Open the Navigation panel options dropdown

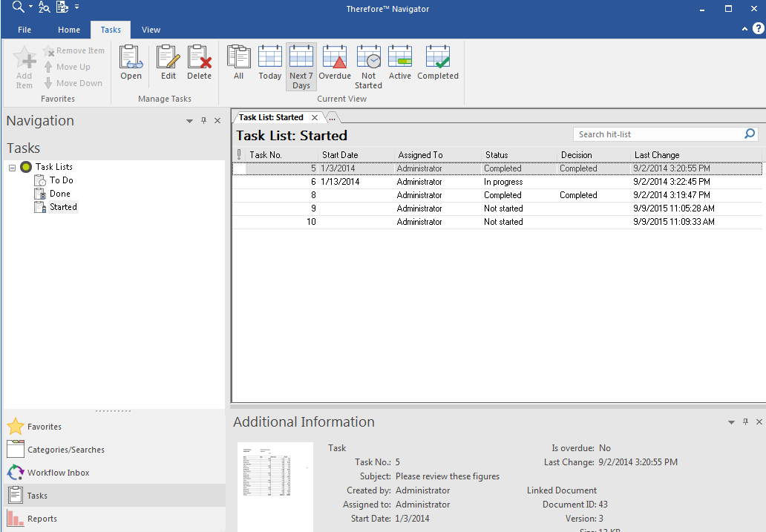point(189,120)
